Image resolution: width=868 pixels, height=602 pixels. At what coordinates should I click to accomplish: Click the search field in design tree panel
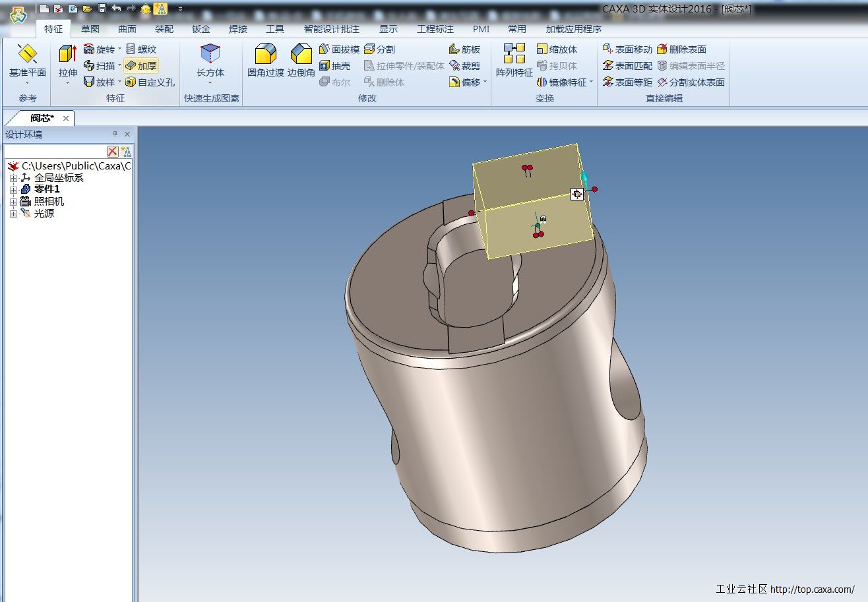point(55,152)
